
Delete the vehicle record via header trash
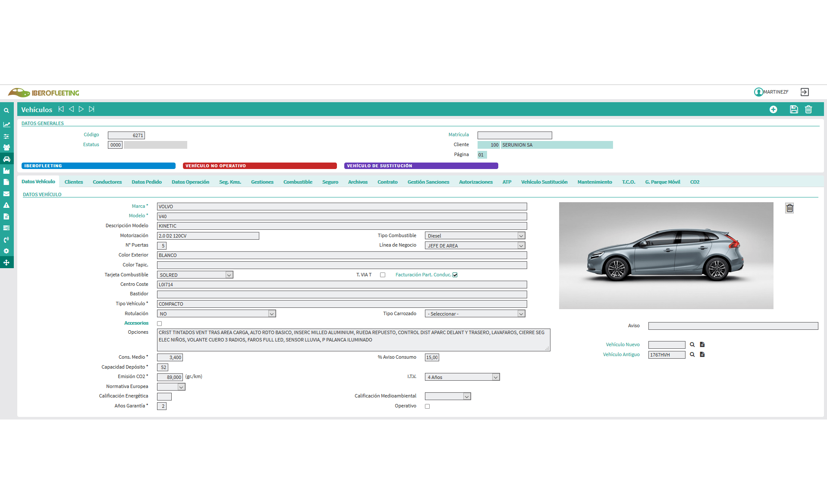pyautogui.click(x=808, y=110)
